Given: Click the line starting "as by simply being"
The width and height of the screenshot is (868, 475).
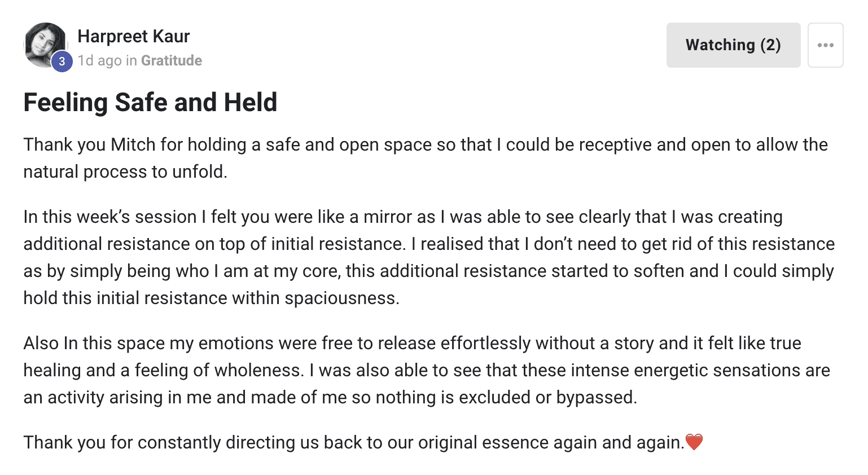Looking at the screenshot, I should tap(428, 271).
